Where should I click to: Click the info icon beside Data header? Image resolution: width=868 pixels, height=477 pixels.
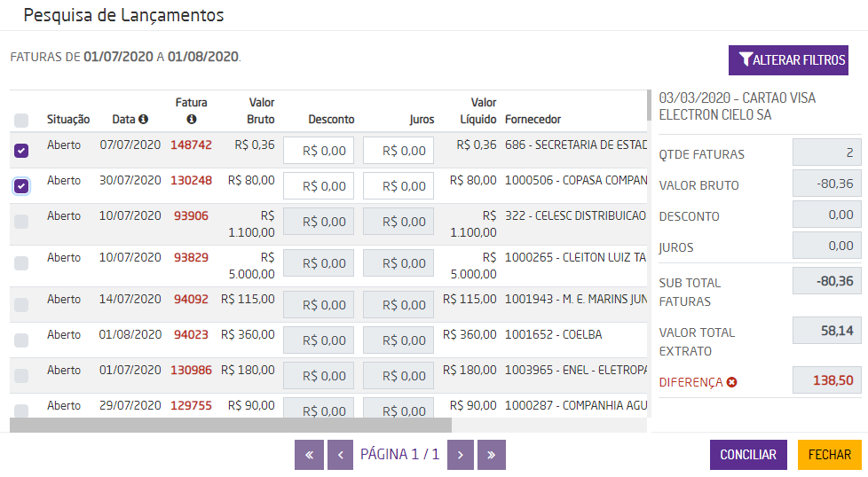point(143,119)
